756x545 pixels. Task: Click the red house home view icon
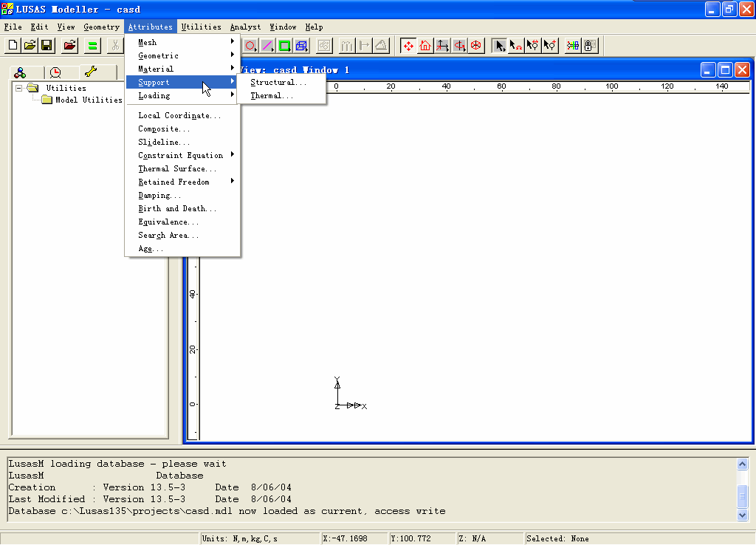(425, 46)
